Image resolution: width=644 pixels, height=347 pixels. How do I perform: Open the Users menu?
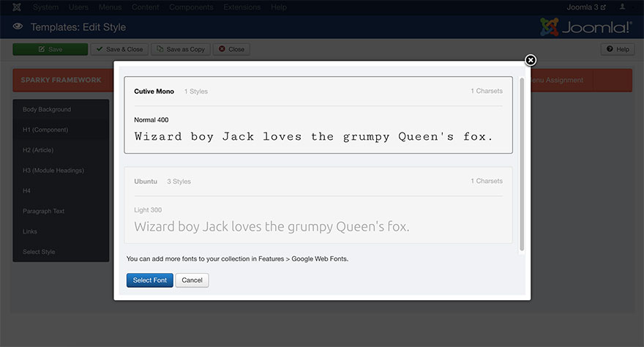[78, 7]
